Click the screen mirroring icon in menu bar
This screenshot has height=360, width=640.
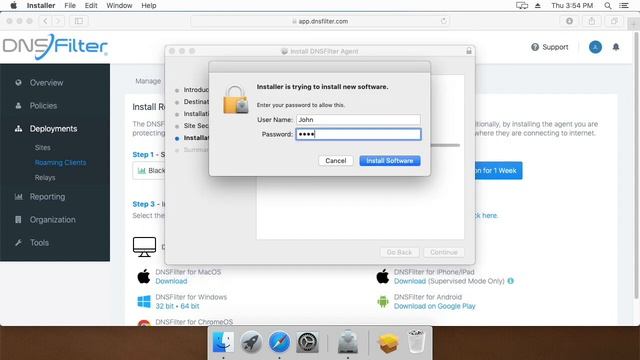click(522, 5)
